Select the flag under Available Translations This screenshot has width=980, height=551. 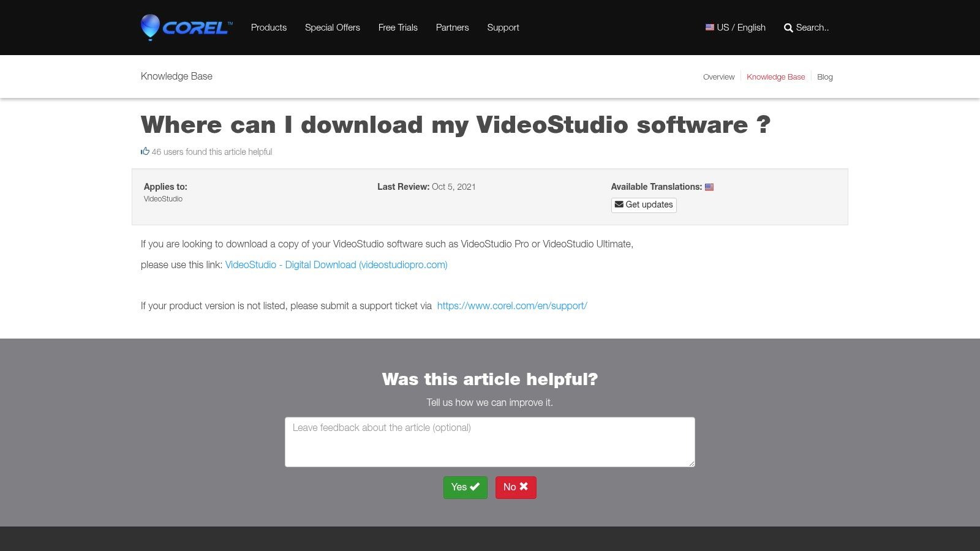tap(709, 187)
